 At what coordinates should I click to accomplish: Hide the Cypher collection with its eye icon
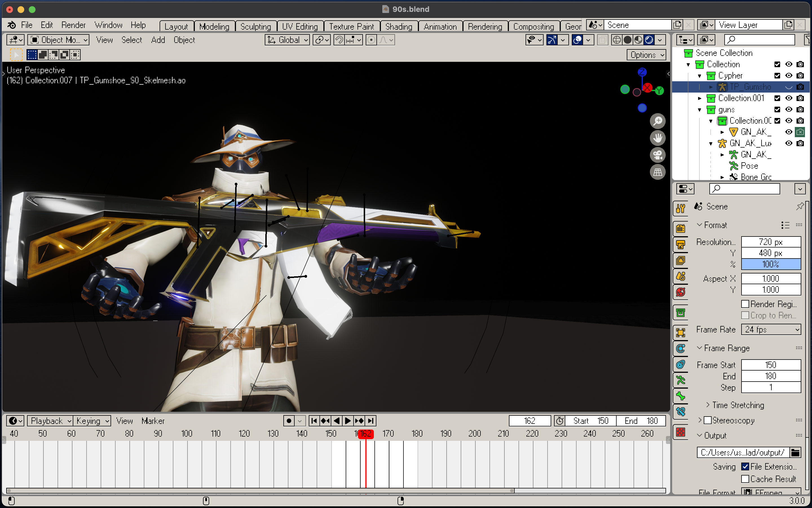click(789, 76)
